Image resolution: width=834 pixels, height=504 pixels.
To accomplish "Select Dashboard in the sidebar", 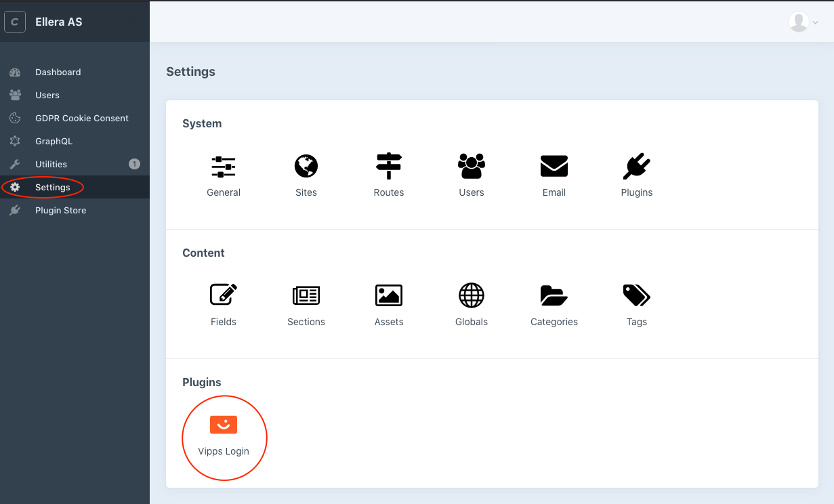I will [58, 72].
